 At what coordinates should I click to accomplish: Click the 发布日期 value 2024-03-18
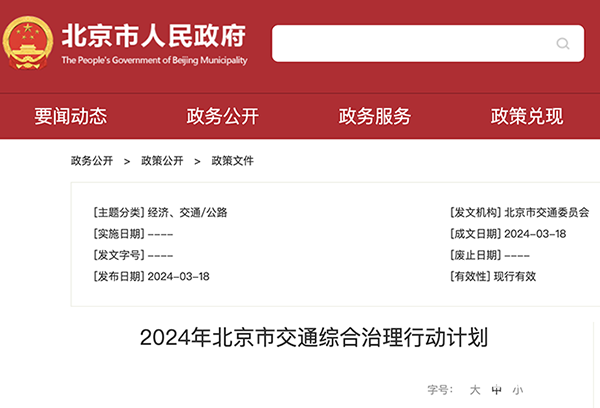[178, 276]
